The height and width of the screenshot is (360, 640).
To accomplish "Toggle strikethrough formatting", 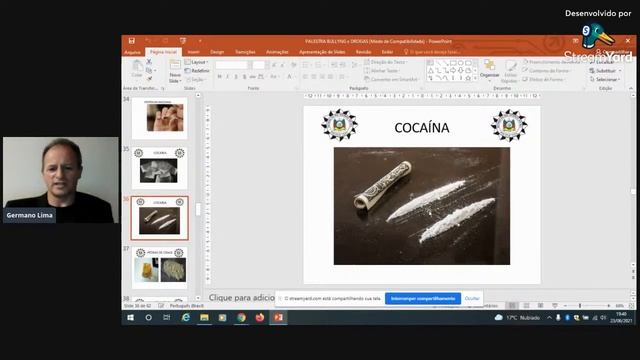I will (252, 77).
